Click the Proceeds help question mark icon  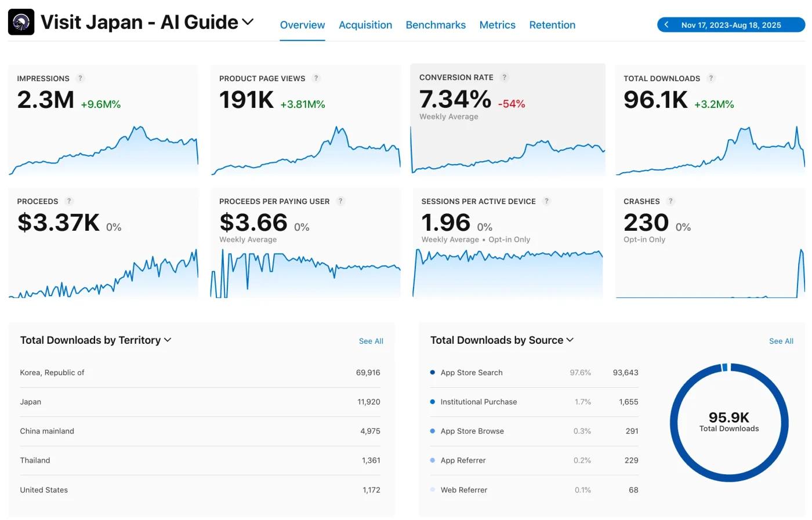click(x=69, y=201)
